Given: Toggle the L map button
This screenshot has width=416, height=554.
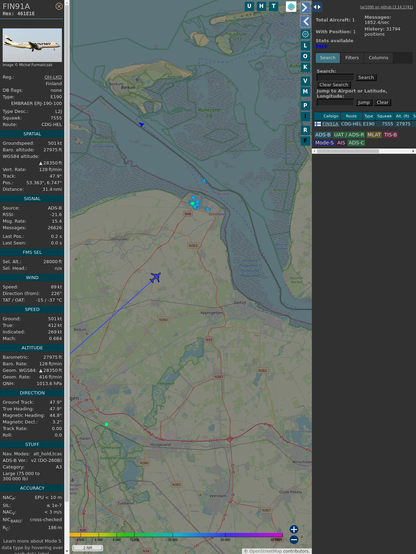Looking at the screenshot, I should (x=305, y=46).
